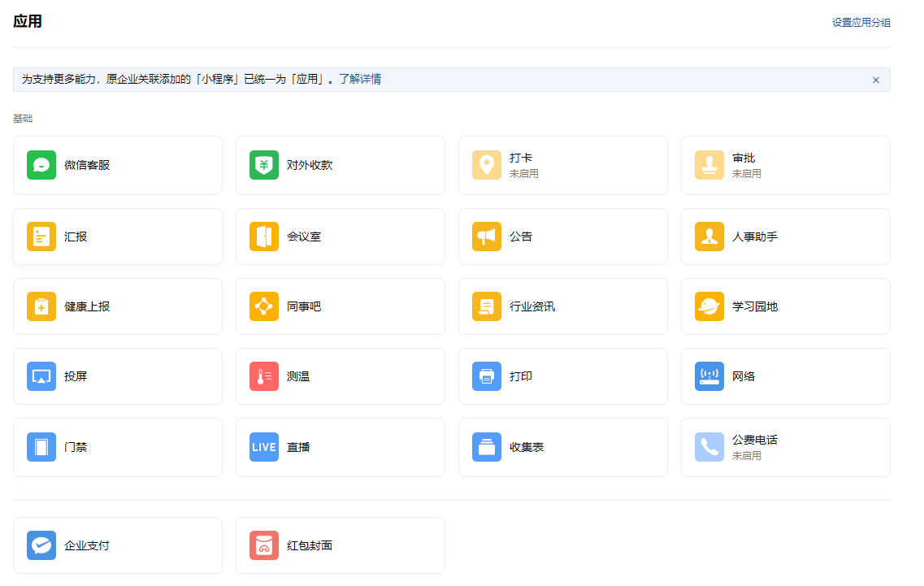The image size is (924, 586).
Task: Click the 打印 label text
Action: tap(521, 376)
